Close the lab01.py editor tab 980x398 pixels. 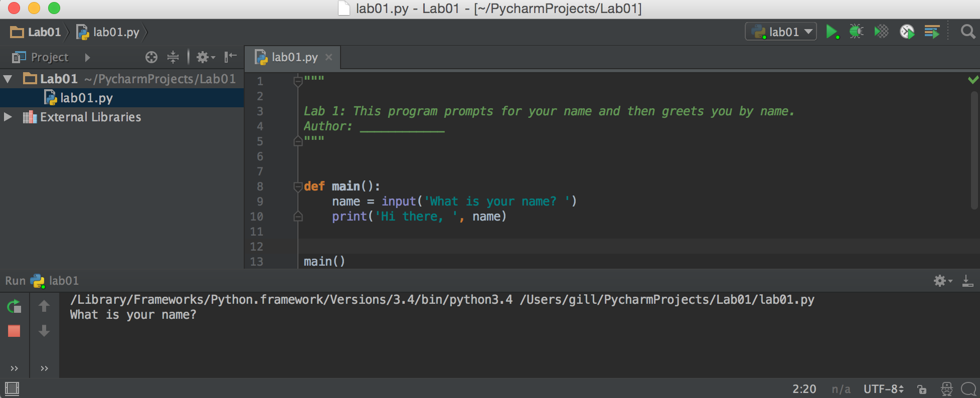(329, 57)
